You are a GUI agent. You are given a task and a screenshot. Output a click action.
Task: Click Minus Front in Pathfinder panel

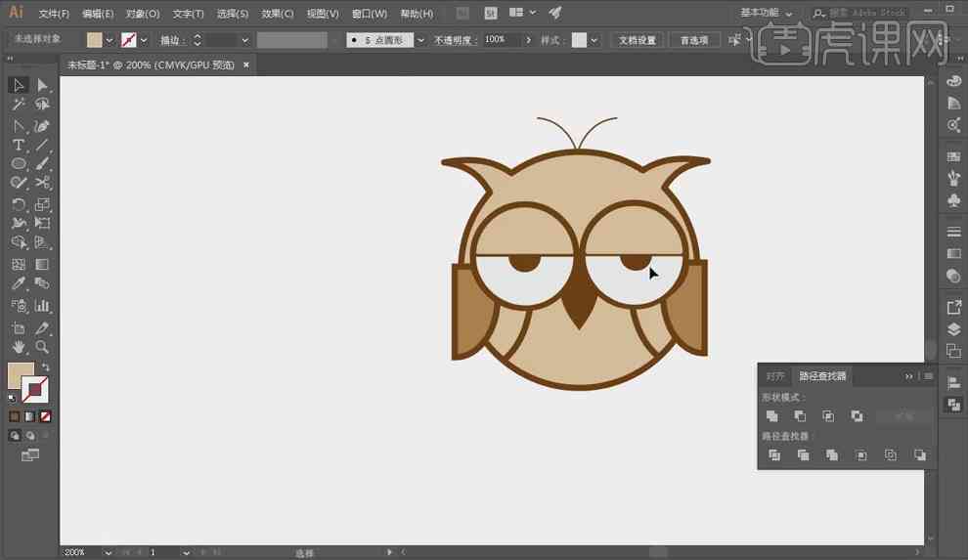coord(800,416)
